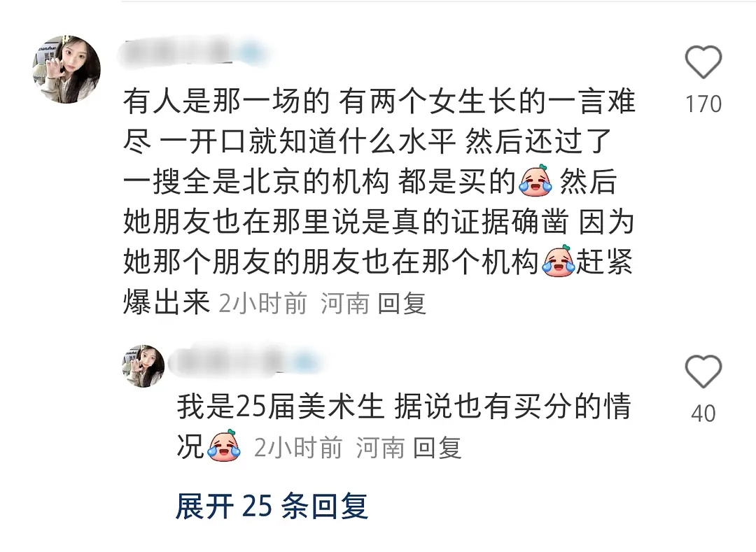Like the top comment with 170 likes

(703, 62)
